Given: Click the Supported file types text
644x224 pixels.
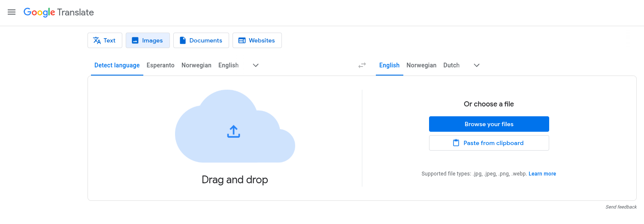Looking at the screenshot, I should click(x=474, y=174).
